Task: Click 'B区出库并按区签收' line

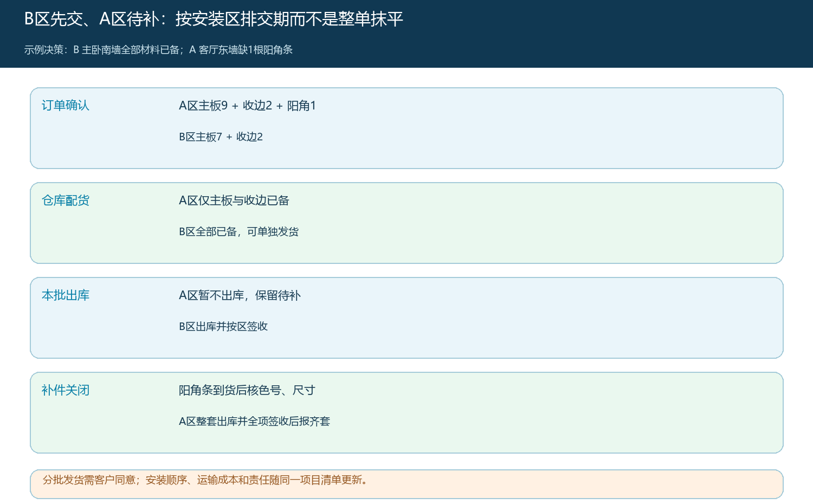Action: click(223, 327)
